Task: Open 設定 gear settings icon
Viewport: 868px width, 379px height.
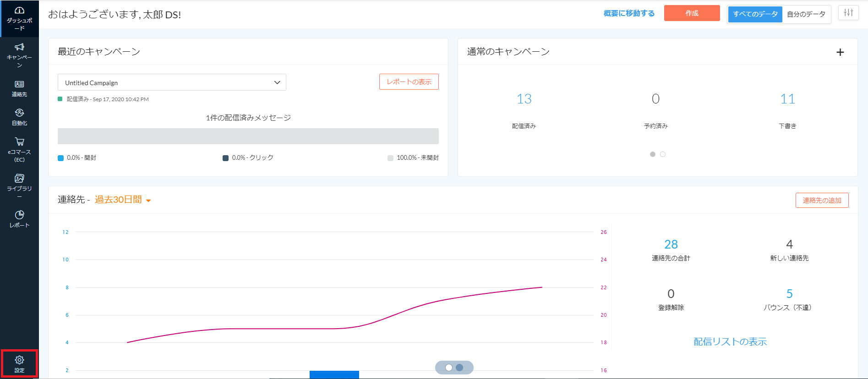Action: (19, 364)
